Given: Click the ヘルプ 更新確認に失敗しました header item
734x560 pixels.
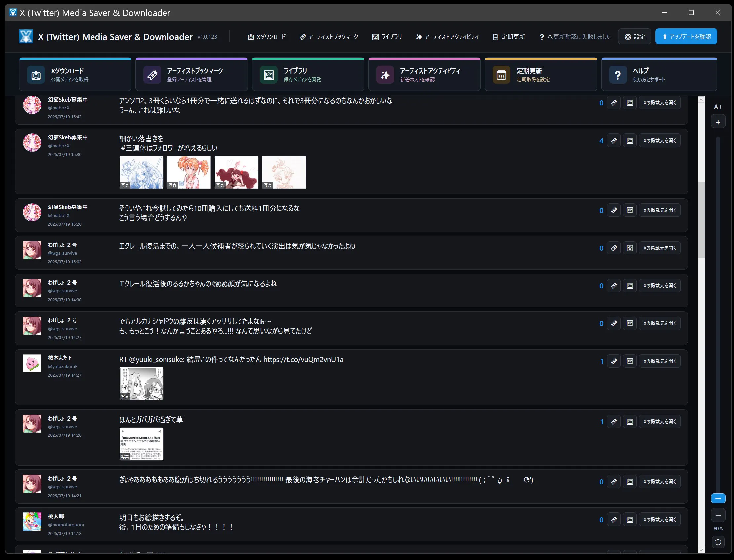Looking at the screenshot, I should (x=575, y=37).
